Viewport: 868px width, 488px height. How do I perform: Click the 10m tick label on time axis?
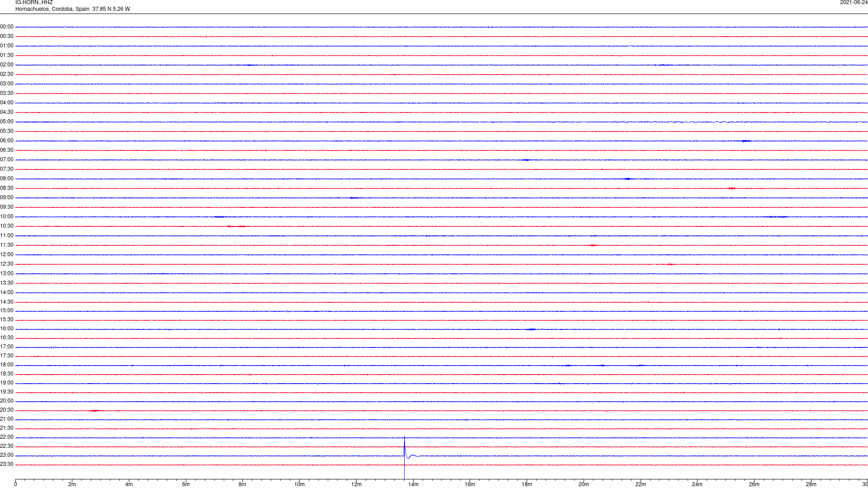(x=299, y=484)
